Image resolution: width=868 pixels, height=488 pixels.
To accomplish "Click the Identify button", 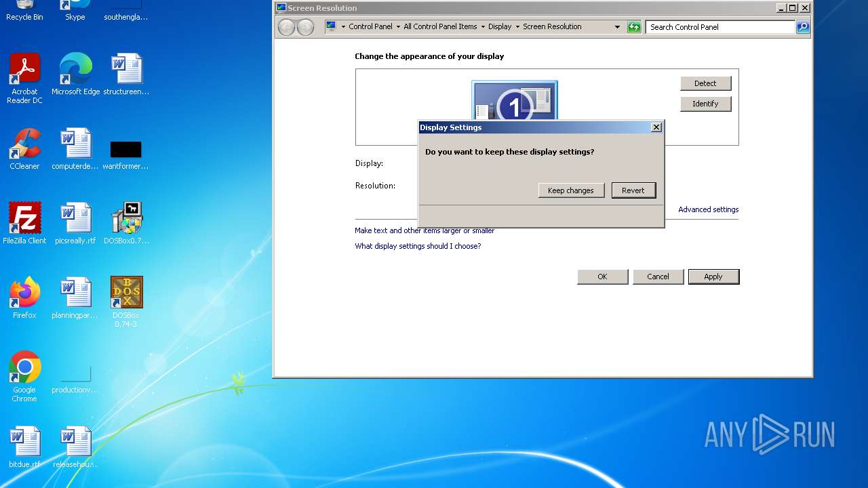I will click(705, 104).
